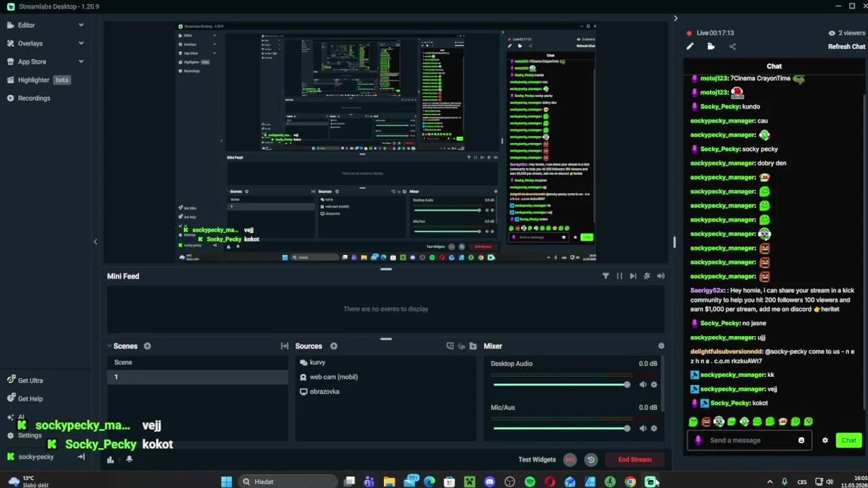Collapse the left sidebar arrow

(x=95, y=242)
